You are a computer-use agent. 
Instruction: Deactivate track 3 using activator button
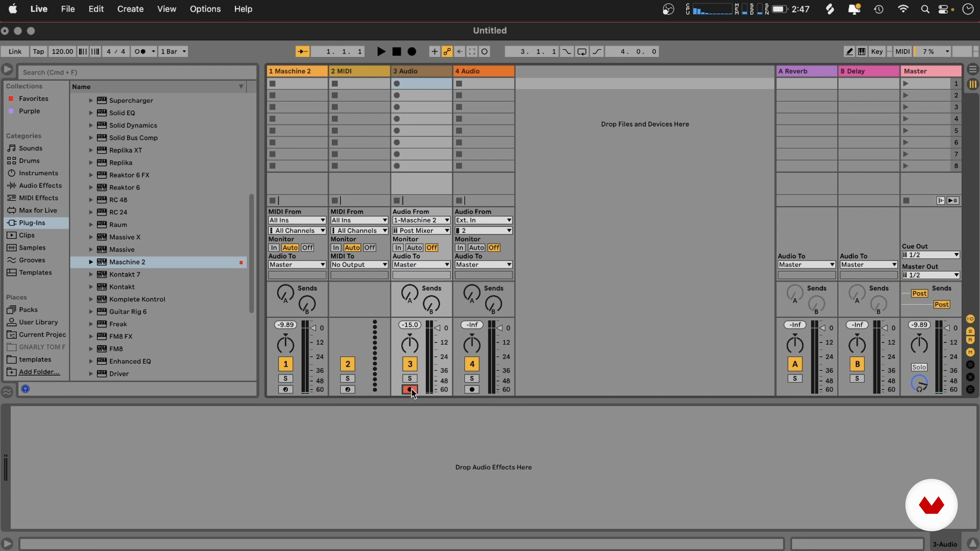tap(410, 364)
